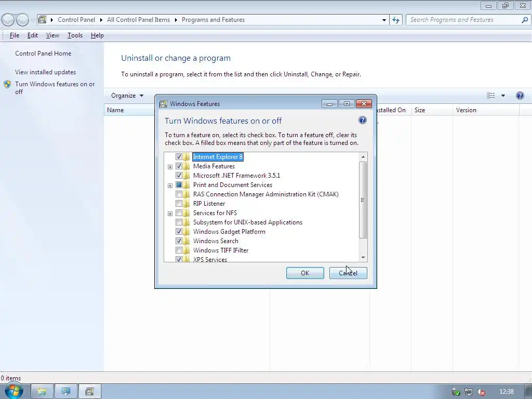Open the Organize dropdown
Viewport: 532px width, 399px height.
(127, 96)
